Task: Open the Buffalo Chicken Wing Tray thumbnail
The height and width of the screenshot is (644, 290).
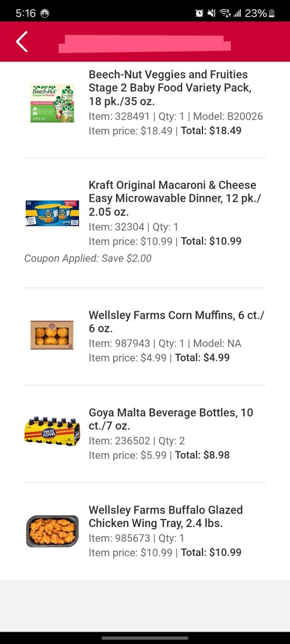Action: click(x=52, y=531)
